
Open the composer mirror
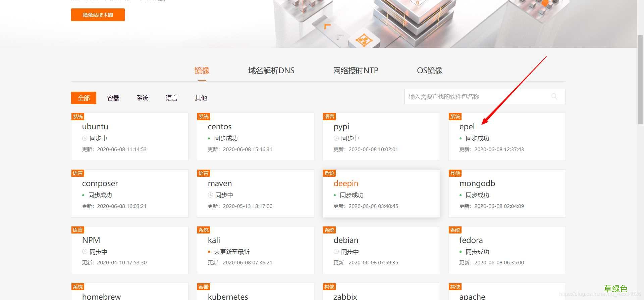pyautogui.click(x=100, y=184)
